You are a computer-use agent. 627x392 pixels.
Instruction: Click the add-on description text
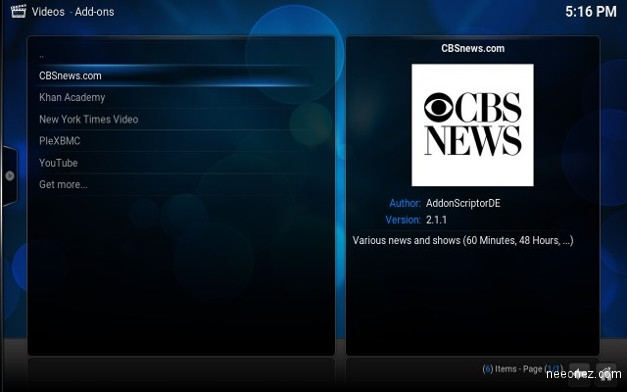click(463, 240)
